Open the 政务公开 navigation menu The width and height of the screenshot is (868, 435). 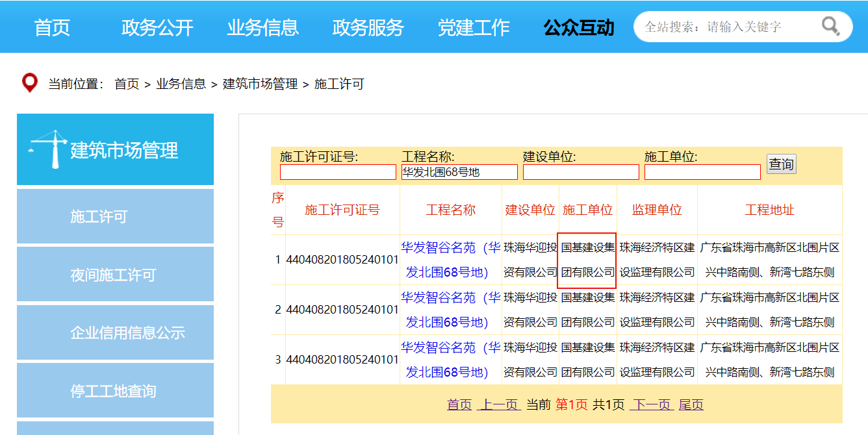click(157, 27)
